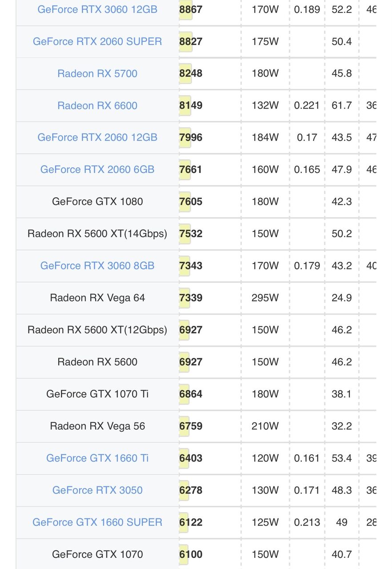Open the GeForce RTX 3060 12GB link
The image size is (392, 569).
click(x=97, y=9)
